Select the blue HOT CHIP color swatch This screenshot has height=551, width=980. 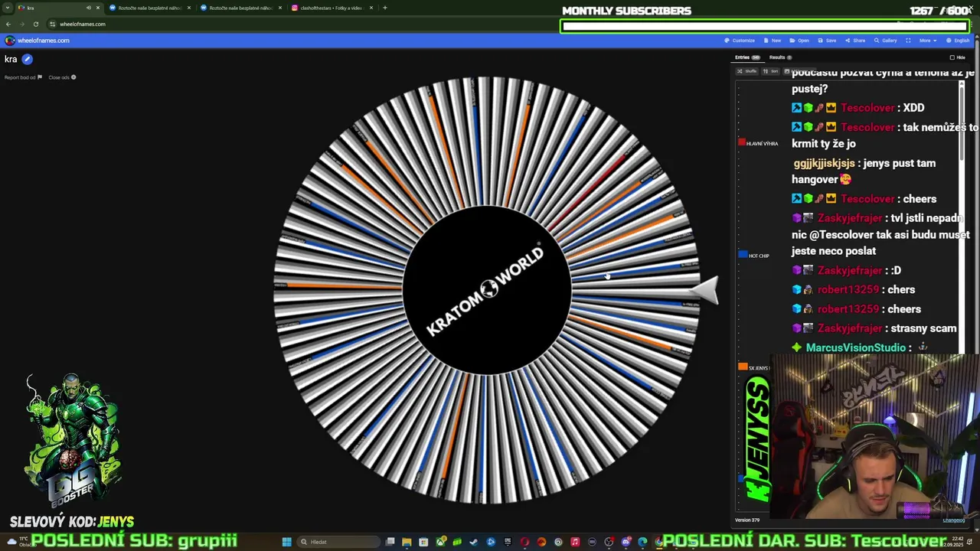(743, 254)
